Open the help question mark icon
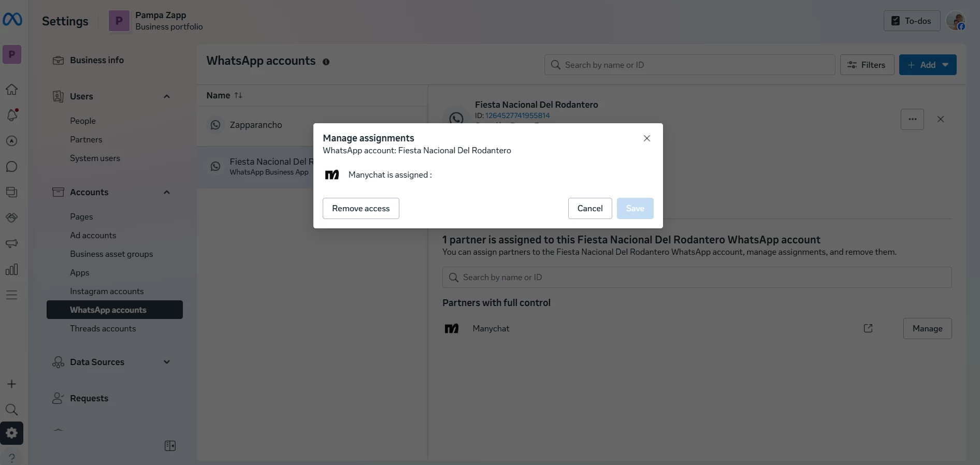The height and width of the screenshot is (465, 980). 11,458
